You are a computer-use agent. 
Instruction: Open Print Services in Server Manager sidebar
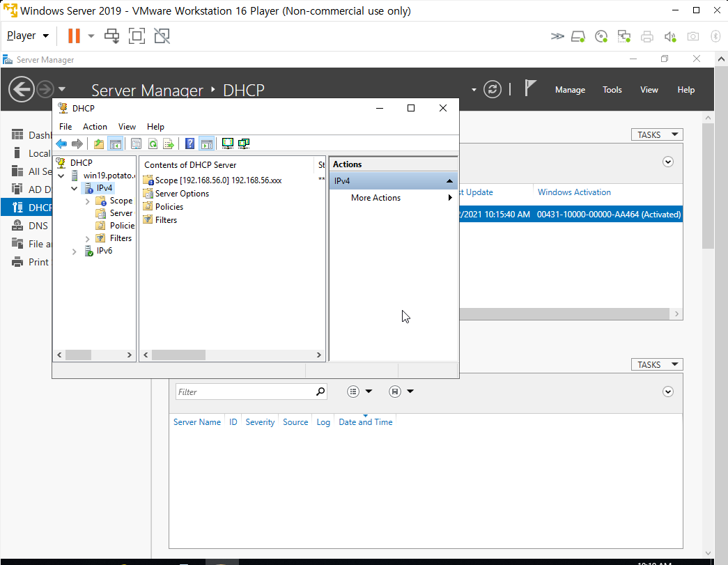click(x=31, y=262)
